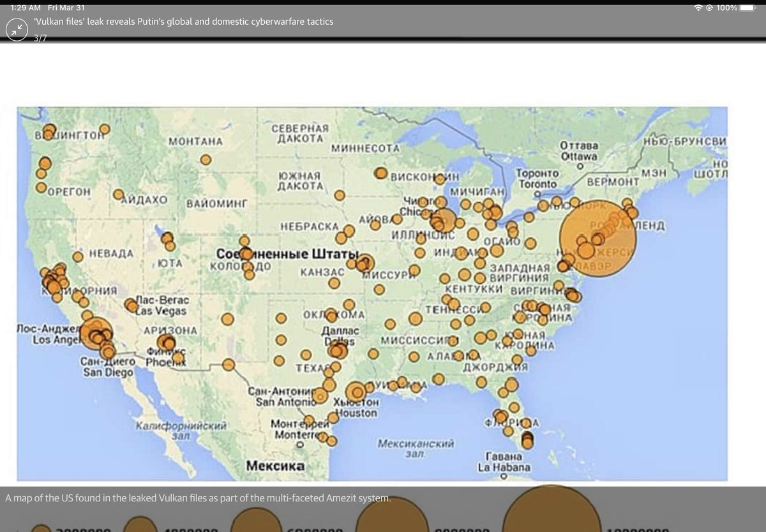Tap the Соединенные Штаты country label
This screenshot has width=766, height=532.
click(287, 253)
